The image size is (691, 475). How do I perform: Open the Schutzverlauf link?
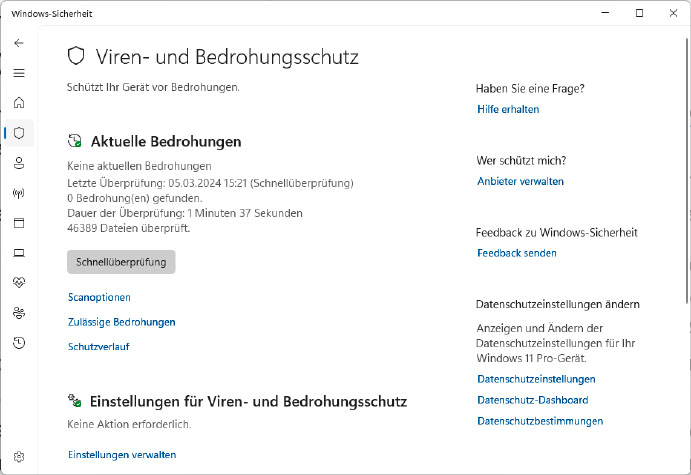pyautogui.click(x=99, y=347)
